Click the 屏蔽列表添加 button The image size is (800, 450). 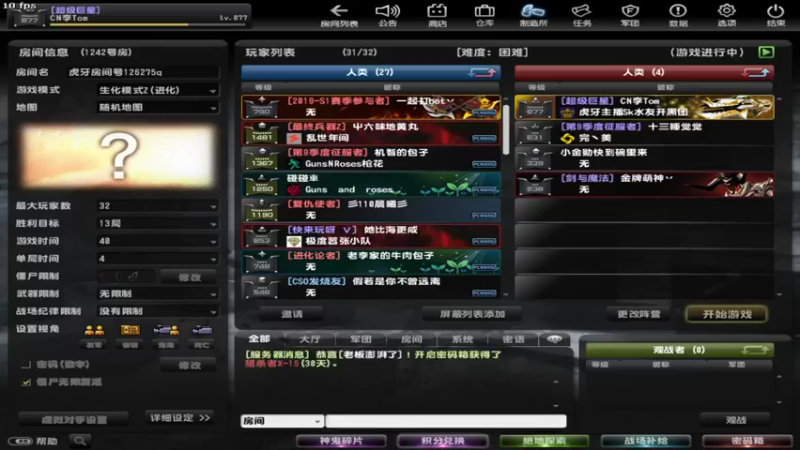472,314
